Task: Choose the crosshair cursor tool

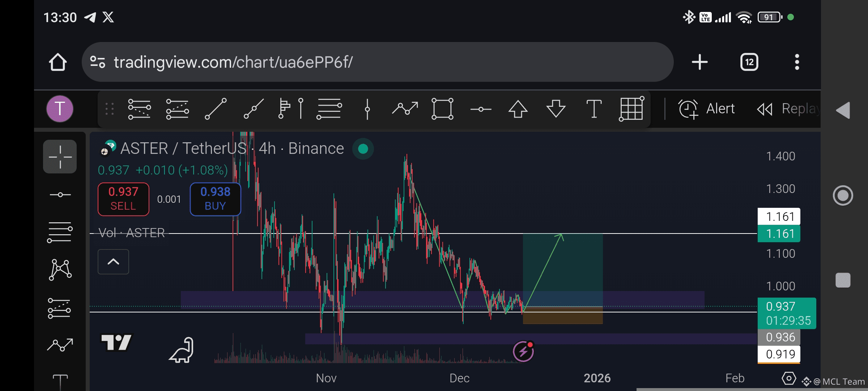Action: 60,157
